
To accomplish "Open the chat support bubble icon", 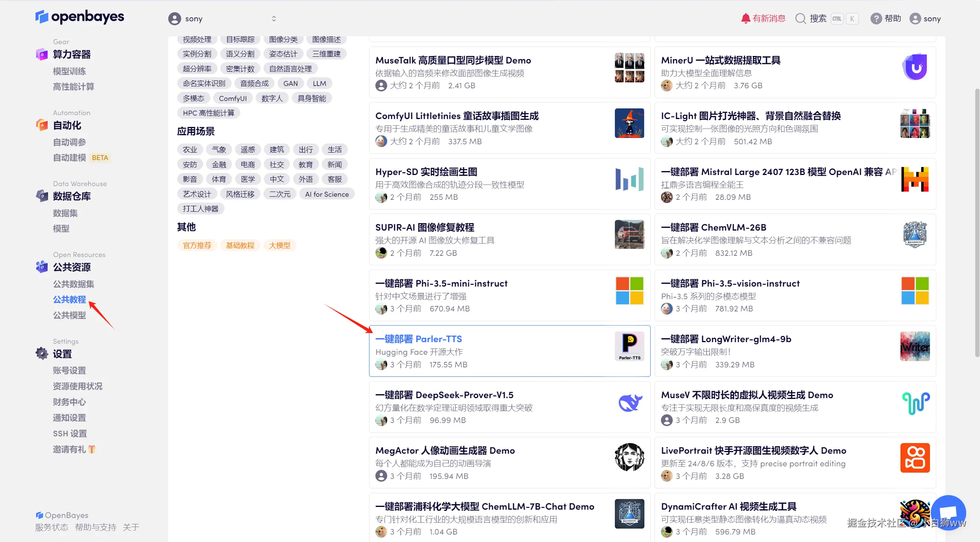I will coord(948,512).
